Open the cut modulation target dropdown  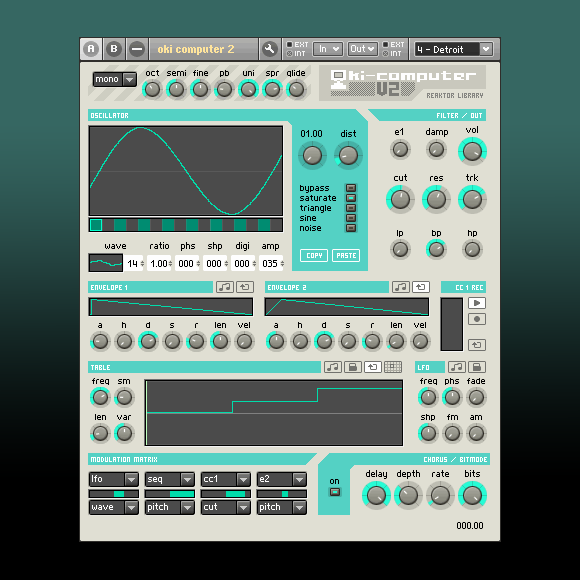[226, 507]
